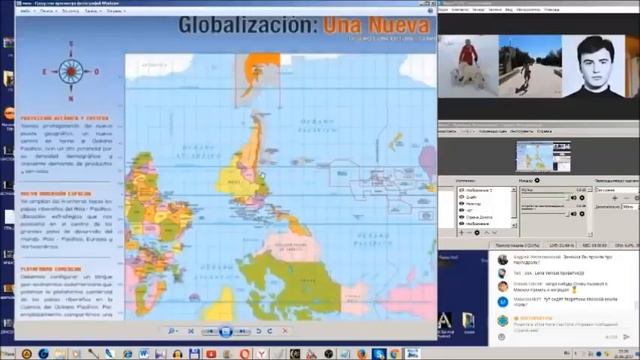Open settings gear of first mixer channel
This screenshot has width=640, height=360.
[x=582, y=198]
